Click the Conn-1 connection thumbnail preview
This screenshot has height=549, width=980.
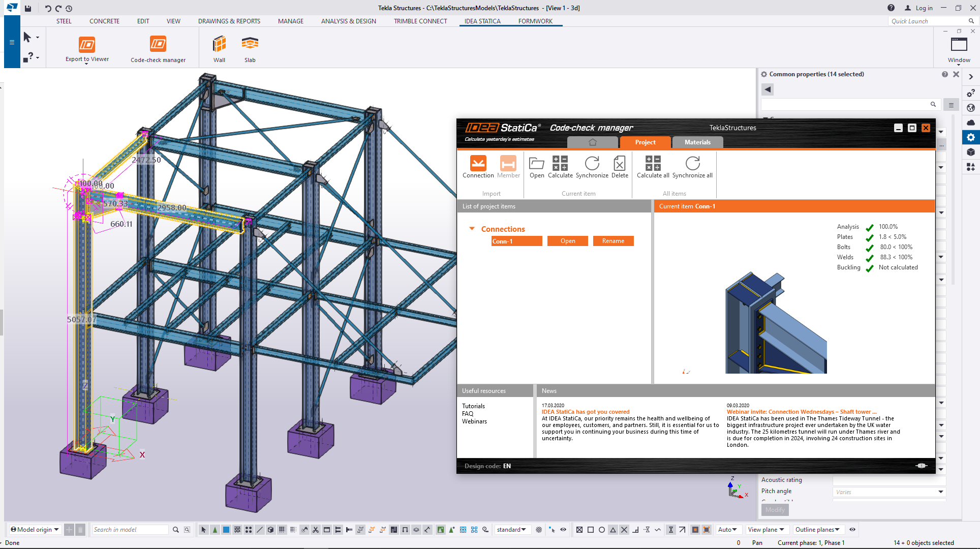tap(774, 323)
